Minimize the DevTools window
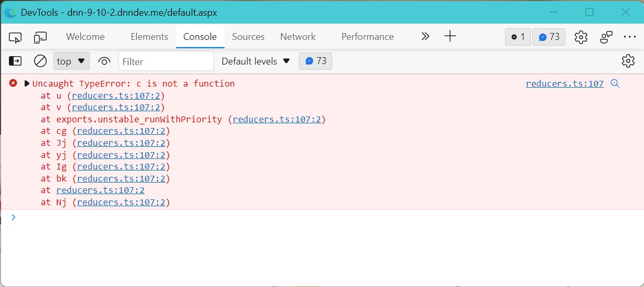This screenshot has width=644, height=287. coord(553,12)
